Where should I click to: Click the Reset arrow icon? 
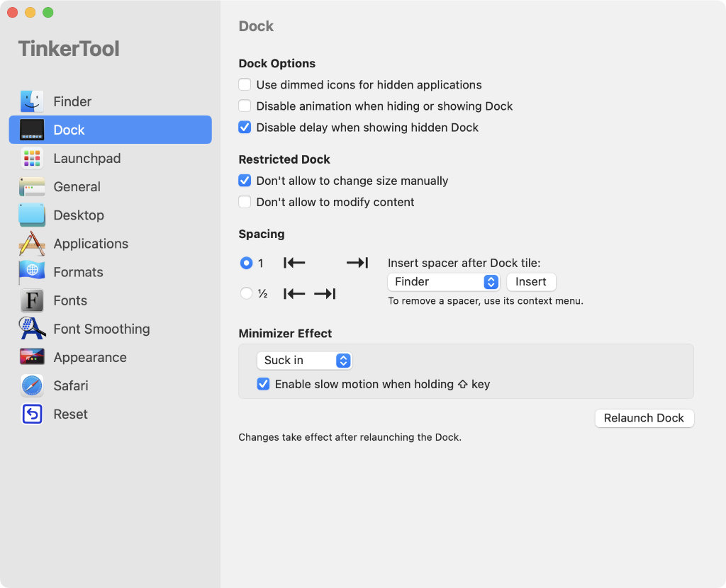pos(32,414)
